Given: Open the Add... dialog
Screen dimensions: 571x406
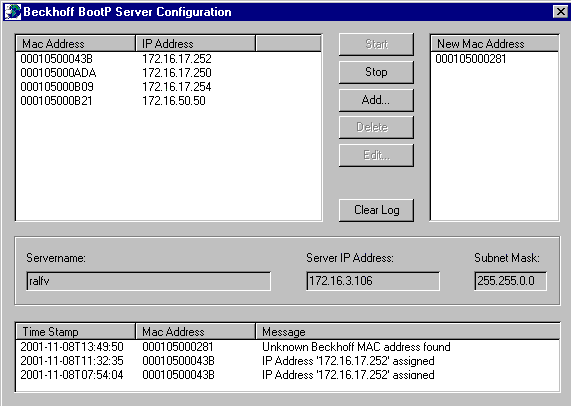Looking at the screenshot, I should tap(376, 100).
